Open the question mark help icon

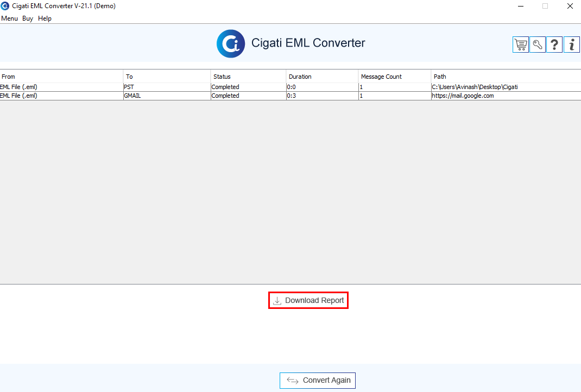(554, 45)
